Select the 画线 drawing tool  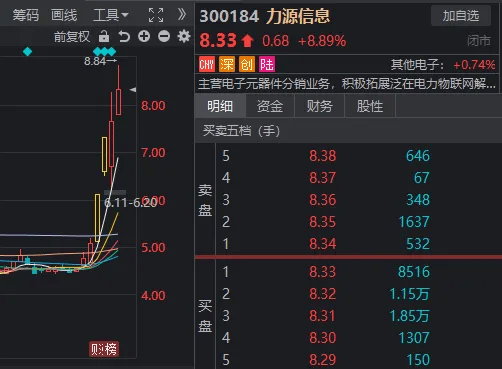pyautogui.click(x=64, y=15)
